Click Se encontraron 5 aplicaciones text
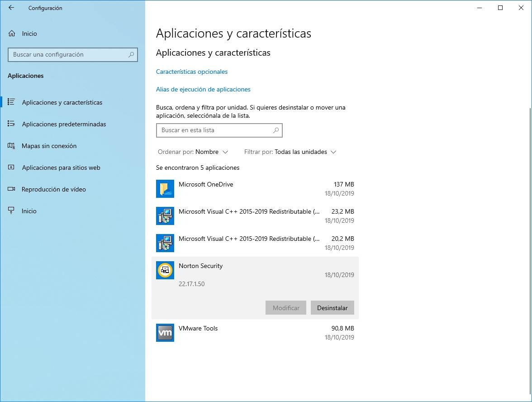The width and height of the screenshot is (532, 402). coord(198,167)
